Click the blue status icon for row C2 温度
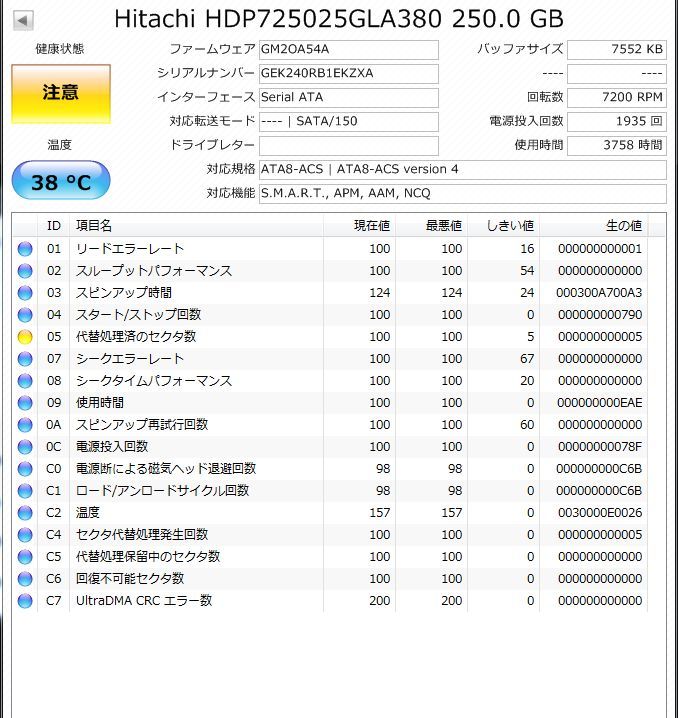Viewport: 678px width, 718px height. [x=25, y=513]
